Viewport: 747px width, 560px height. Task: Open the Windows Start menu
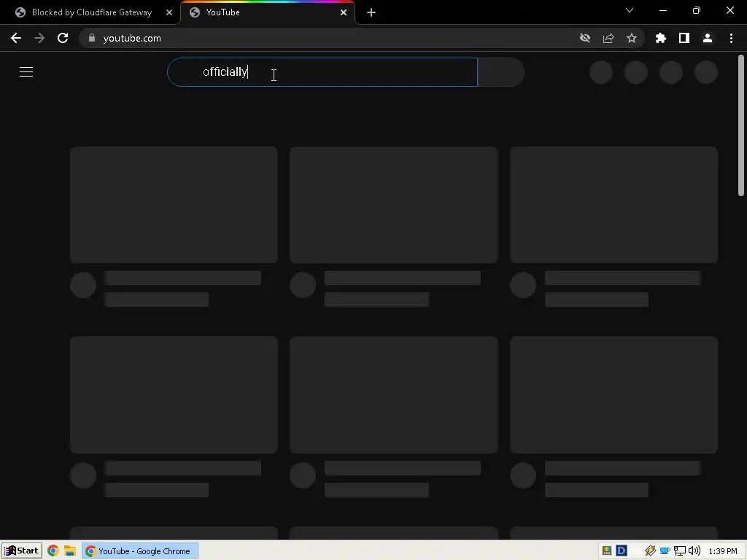[x=21, y=551]
